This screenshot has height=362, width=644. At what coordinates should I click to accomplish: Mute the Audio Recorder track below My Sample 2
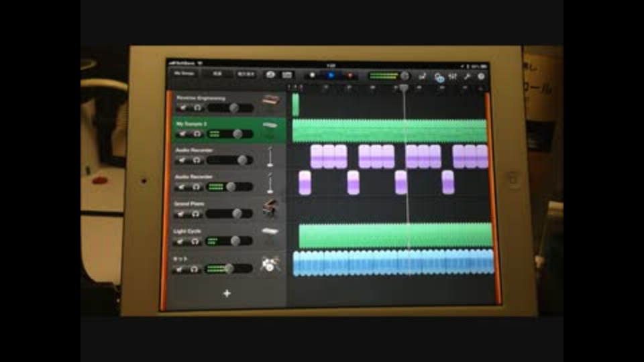click(x=182, y=160)
